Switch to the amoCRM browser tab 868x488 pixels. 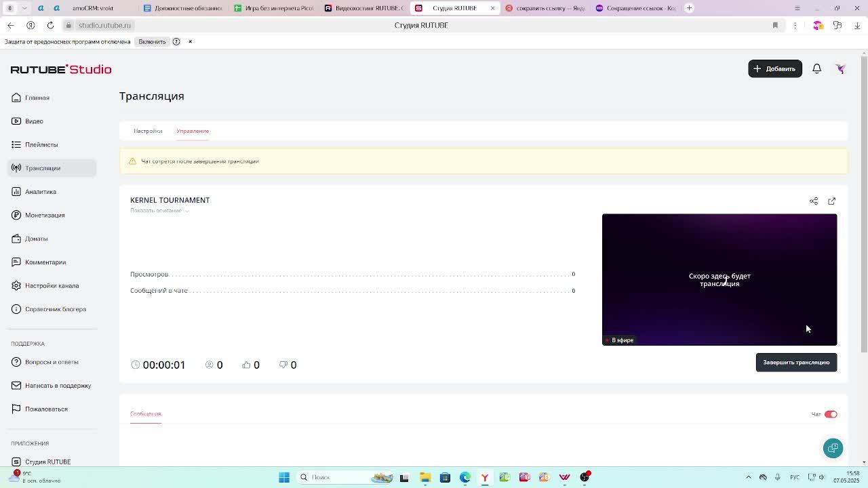(x=93, y=8)
